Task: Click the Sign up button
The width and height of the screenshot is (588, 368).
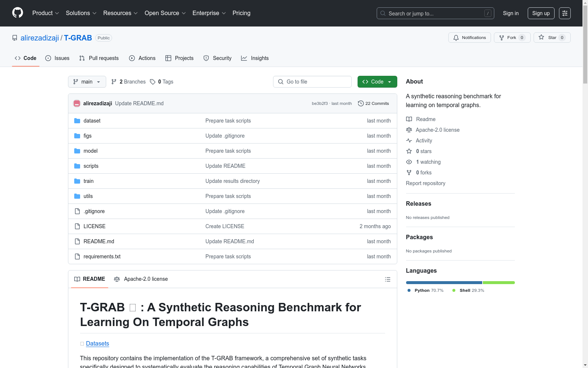Action: pyautogui.click(x=541, y=13)
